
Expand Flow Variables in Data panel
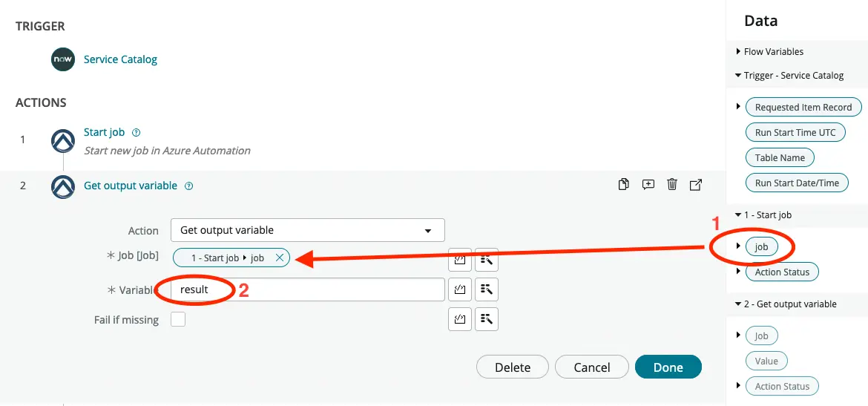click(x=738, y=52)
